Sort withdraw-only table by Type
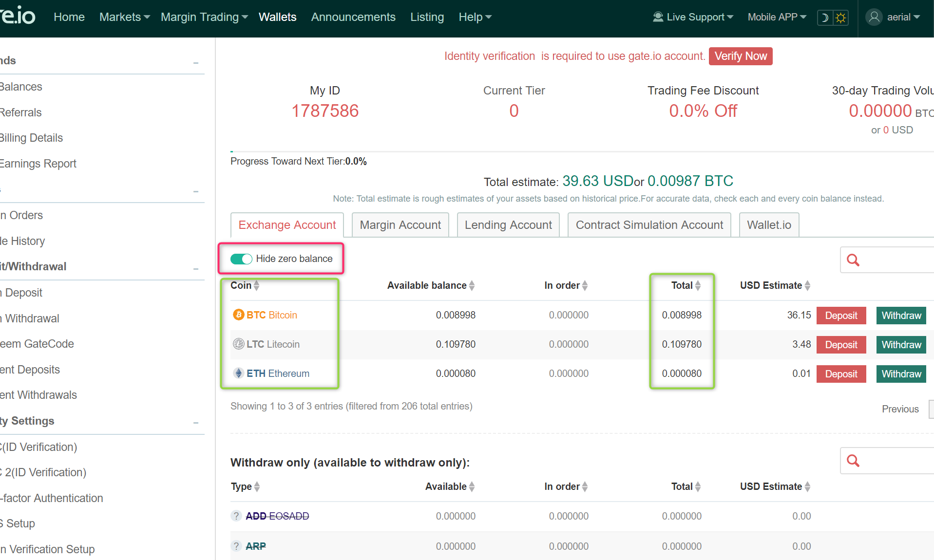The image size is (934, 560). coord(257,486)
